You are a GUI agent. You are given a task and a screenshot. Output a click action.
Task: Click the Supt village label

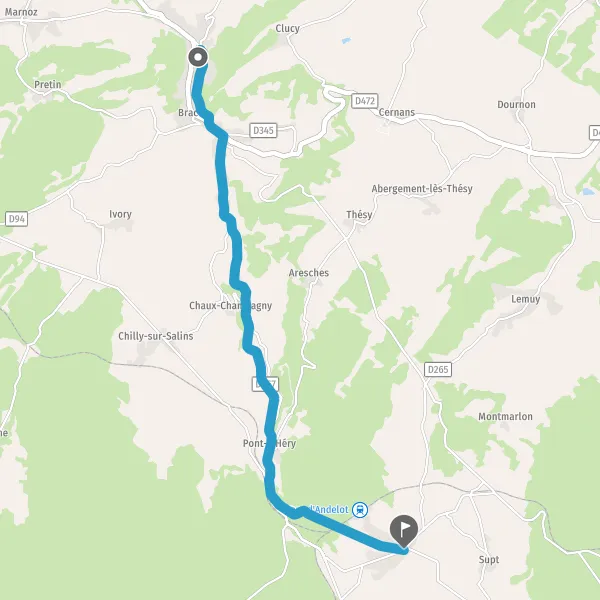[489, 560]
